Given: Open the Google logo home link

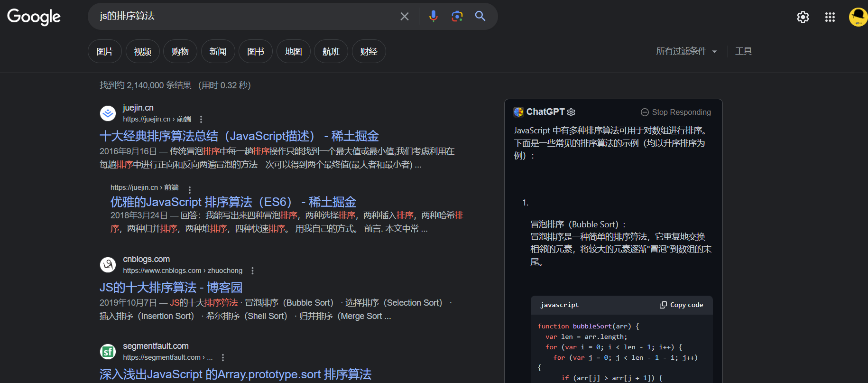Looking at the screenshot, I should [34, 17].
